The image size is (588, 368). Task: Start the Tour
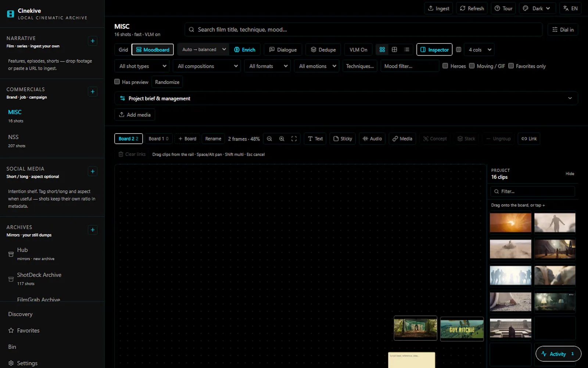coord(503,8)
